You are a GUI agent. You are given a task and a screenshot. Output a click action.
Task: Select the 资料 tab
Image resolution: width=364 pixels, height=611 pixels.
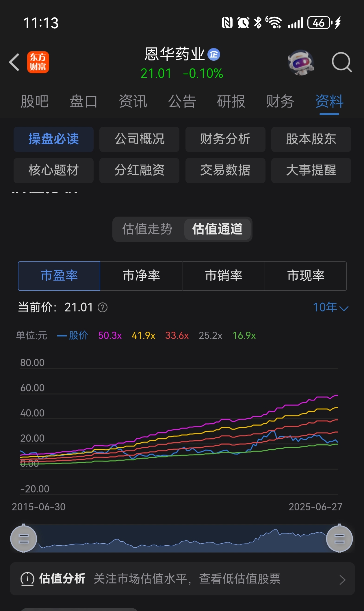pyautogui.click(x=329, y=101)
